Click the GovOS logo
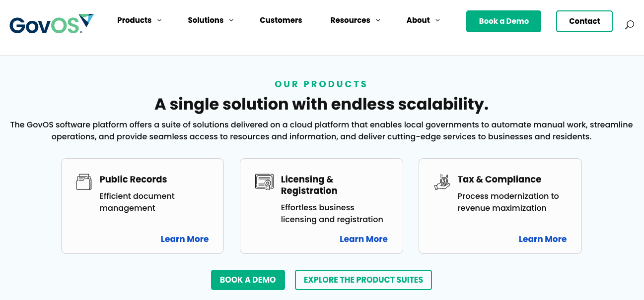Viewport: 644px width, 300px height. 51,24
